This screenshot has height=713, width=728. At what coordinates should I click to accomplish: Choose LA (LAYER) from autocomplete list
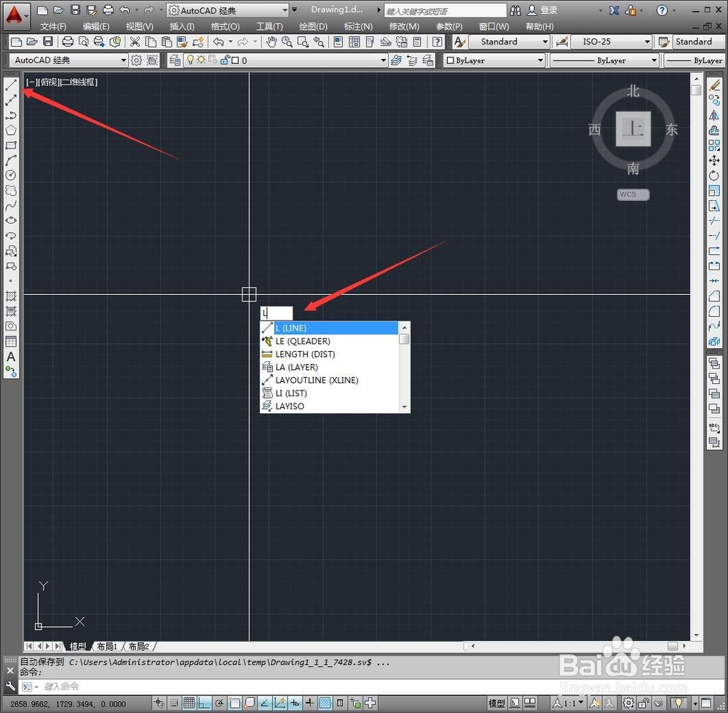click(329, 367)
